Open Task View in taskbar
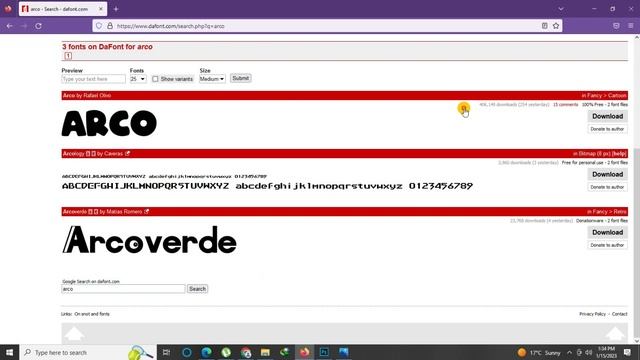The width and height of the screenshot is (640, 360). tap(167, 352)
